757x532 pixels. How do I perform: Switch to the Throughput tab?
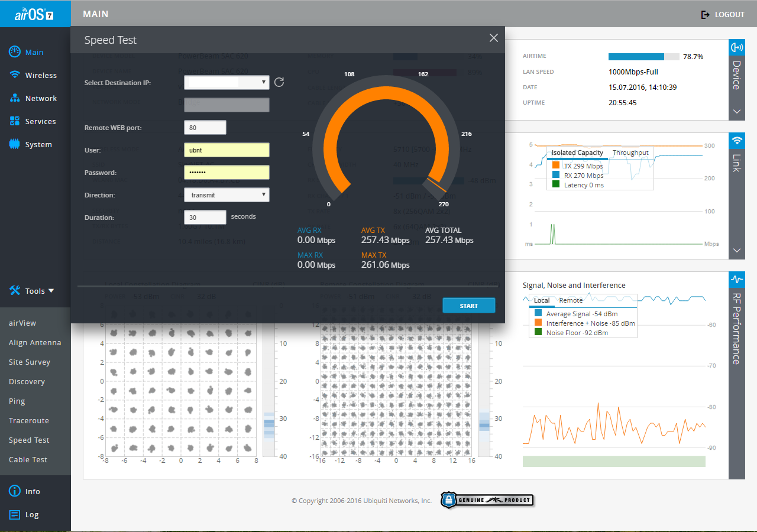pyautogui.click(x=630, y=153)
